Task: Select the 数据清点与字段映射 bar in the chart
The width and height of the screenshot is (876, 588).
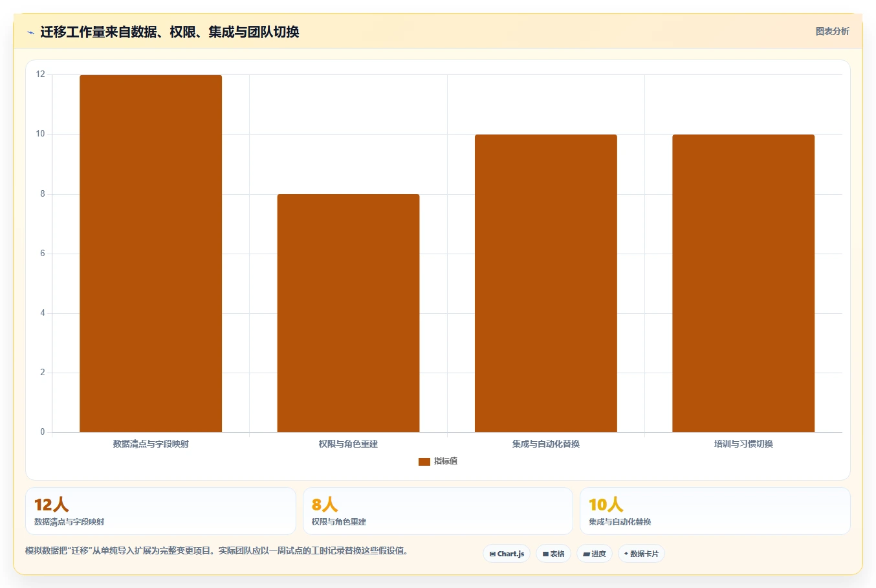Action: coord(151,254)
